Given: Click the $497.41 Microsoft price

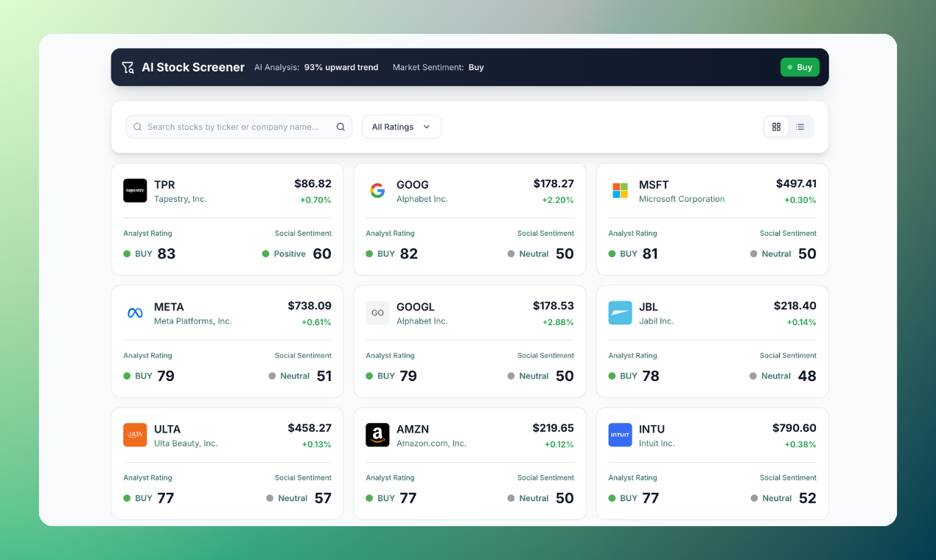Looking at the screenshot, I should 796,183.
